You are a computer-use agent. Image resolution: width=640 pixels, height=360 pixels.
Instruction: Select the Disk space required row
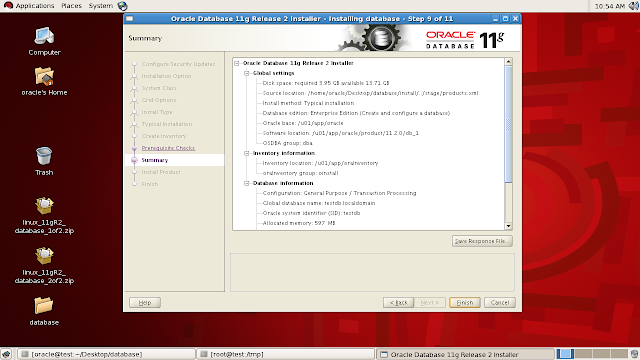click(326, 83)
